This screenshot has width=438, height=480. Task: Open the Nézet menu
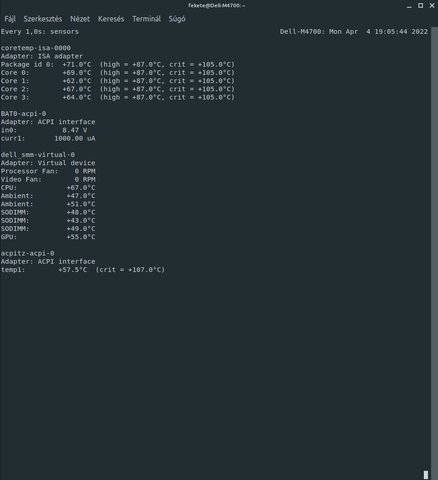(x=80, y=19)
